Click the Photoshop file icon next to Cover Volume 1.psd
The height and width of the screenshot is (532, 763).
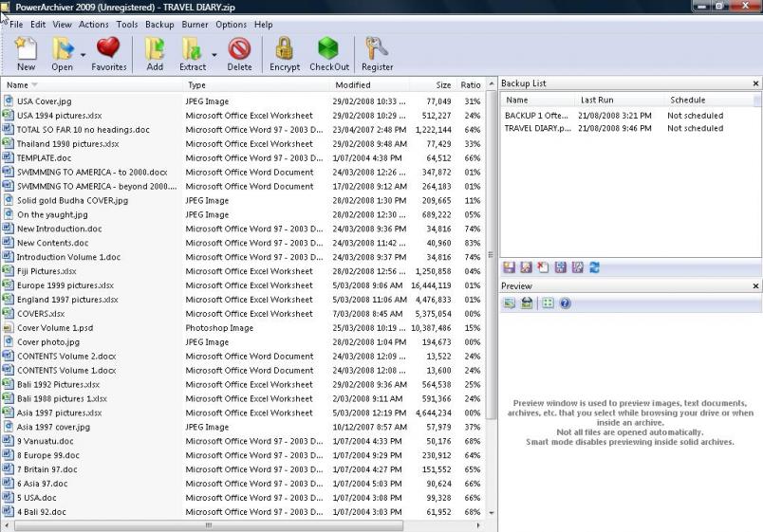(9, 328)
